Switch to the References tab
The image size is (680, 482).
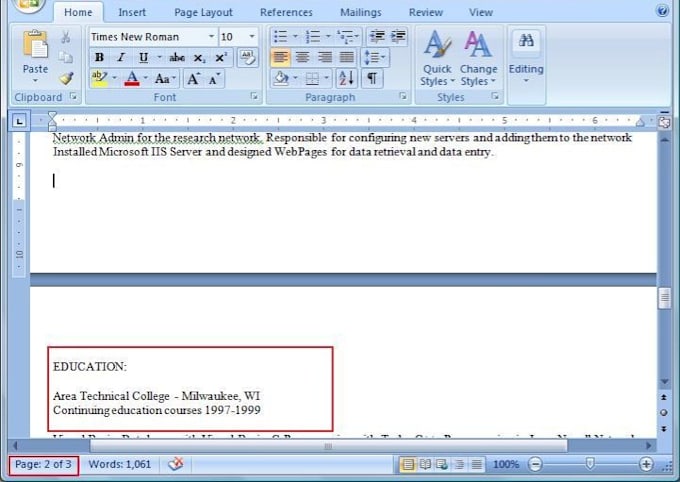[286, 13]
